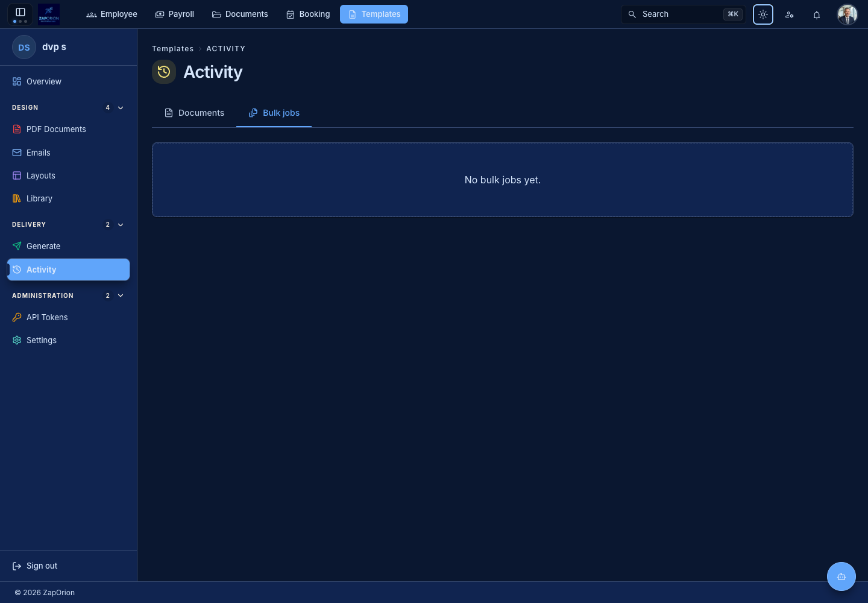Open Overview in the sidebar
Viewport: 868px width, 603px height.
68,81
